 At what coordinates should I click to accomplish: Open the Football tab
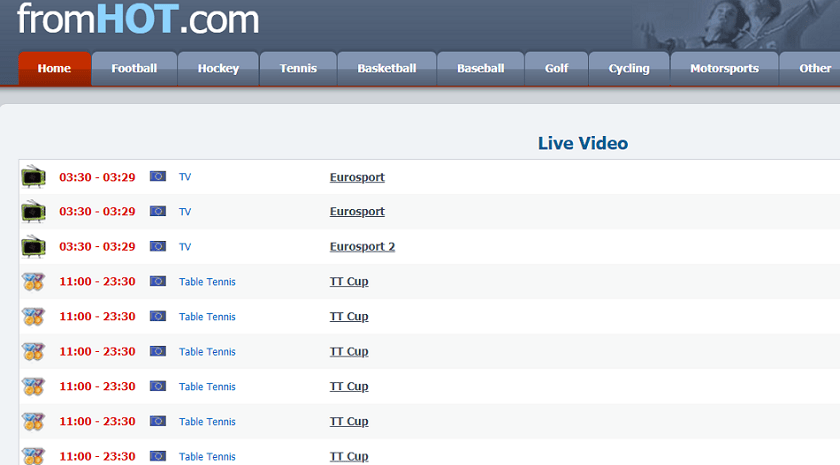pyautogui.click(x=134, y=69)
